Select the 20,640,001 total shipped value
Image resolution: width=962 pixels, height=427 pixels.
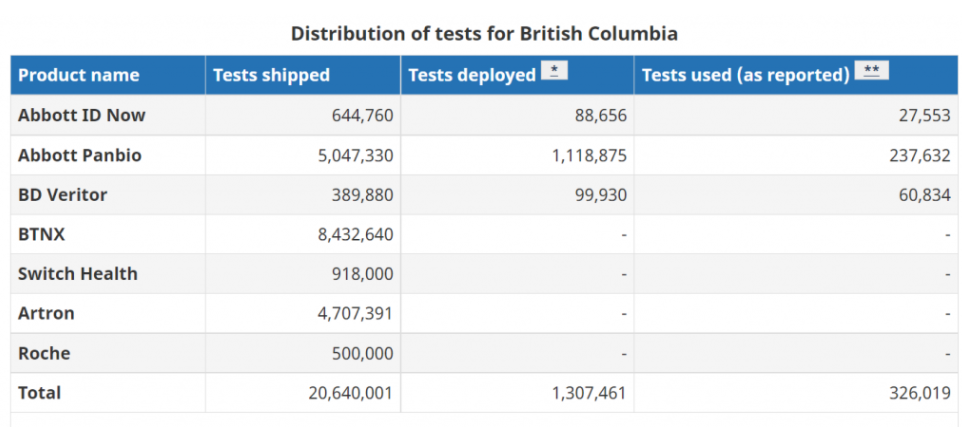[x=350, y=393]
